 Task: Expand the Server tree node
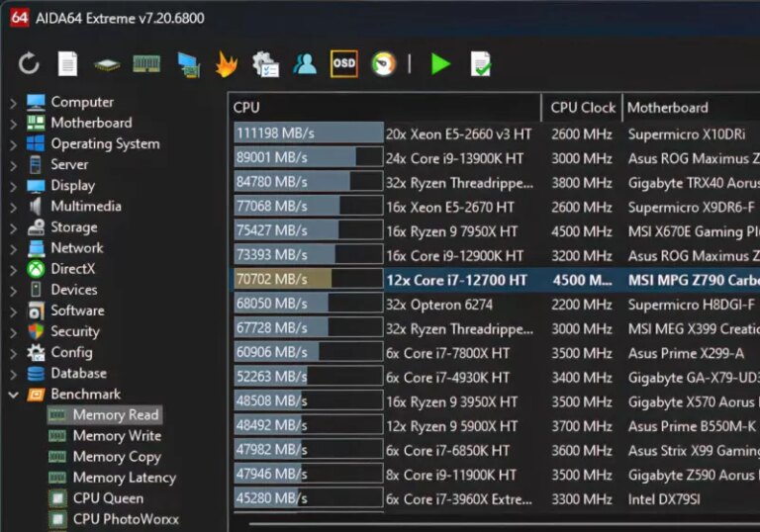(14, 165)
